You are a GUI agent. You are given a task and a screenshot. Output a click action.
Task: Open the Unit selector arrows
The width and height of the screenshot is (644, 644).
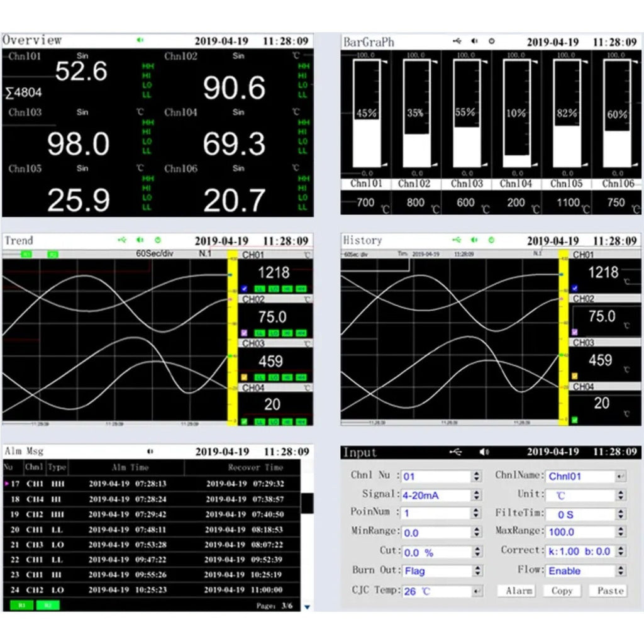(621, 496)
